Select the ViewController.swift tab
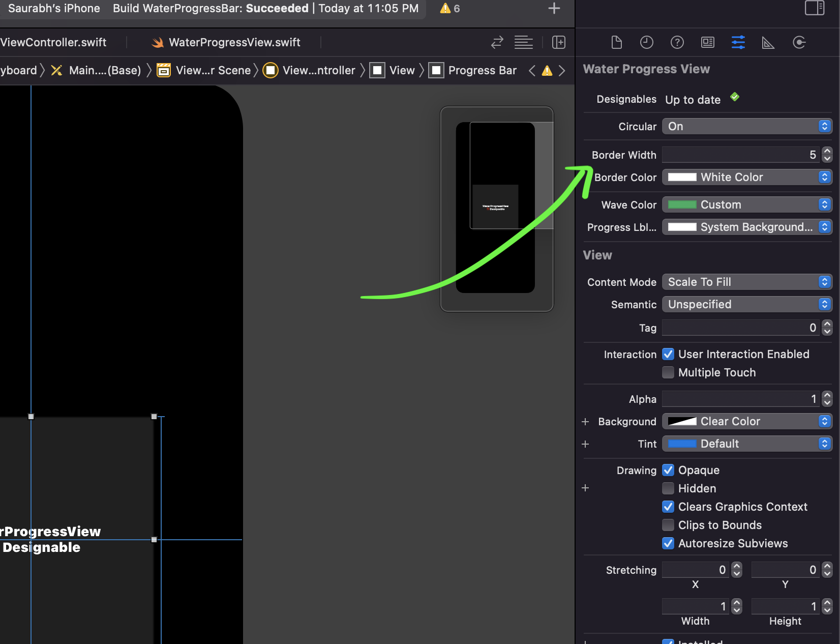This screenshot has height=644, width=840. (53, 42)
